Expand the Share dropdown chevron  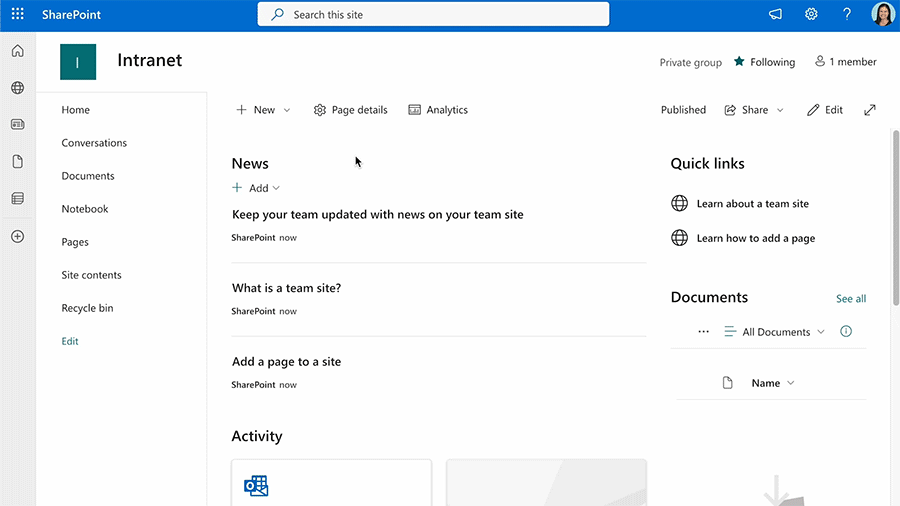point(780,110)
